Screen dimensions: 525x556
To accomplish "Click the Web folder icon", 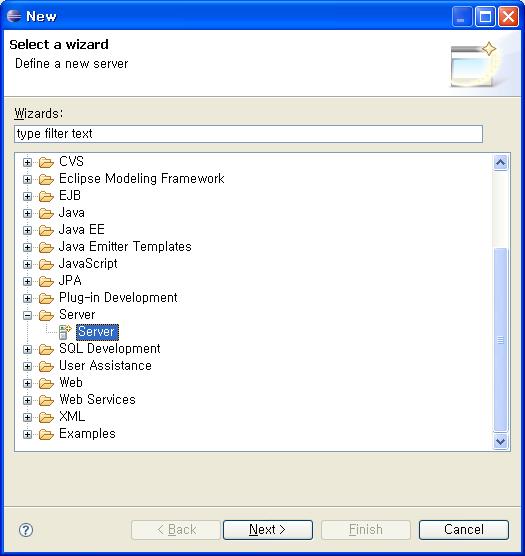I will click(46, 384).
